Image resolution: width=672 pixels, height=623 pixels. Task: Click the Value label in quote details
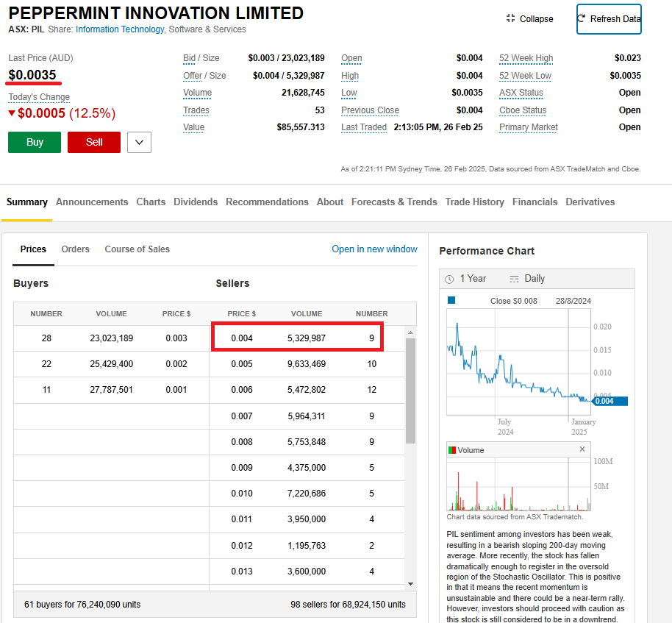pyautogui.click(x=193, y=127)
